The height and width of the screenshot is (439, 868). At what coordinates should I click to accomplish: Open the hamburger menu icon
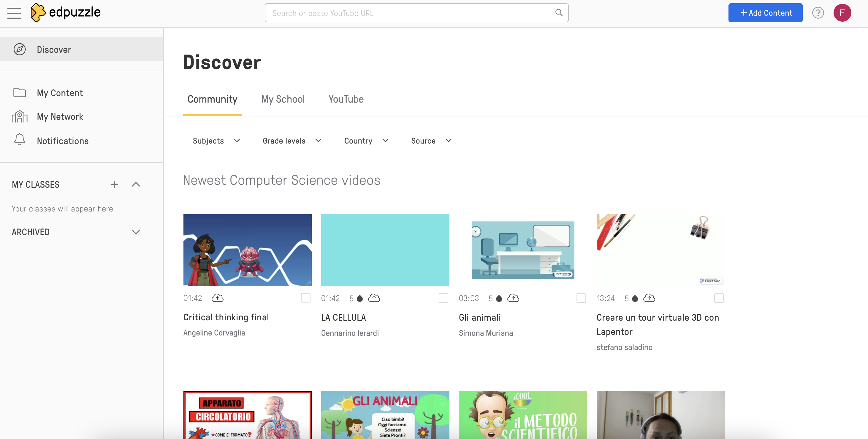(14, 13)
